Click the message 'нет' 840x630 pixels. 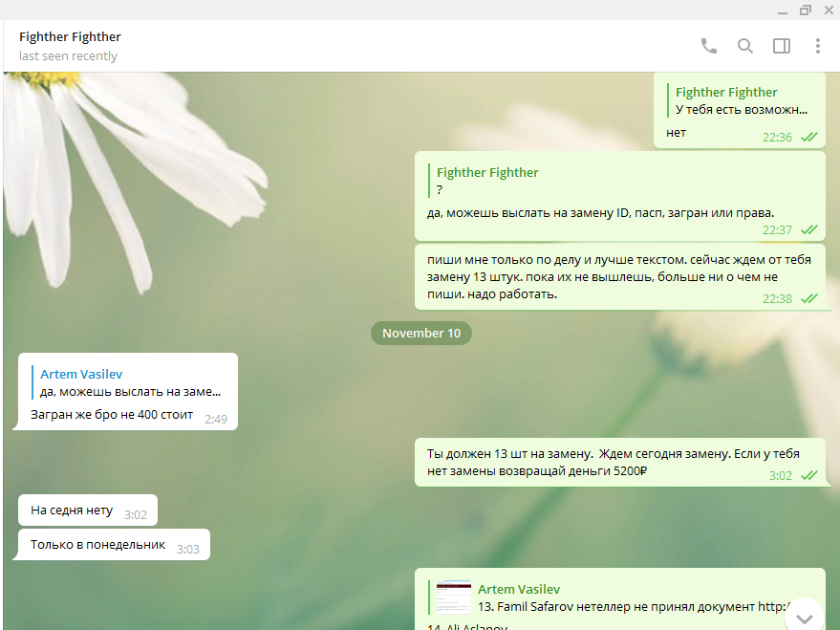click(676, 133)
